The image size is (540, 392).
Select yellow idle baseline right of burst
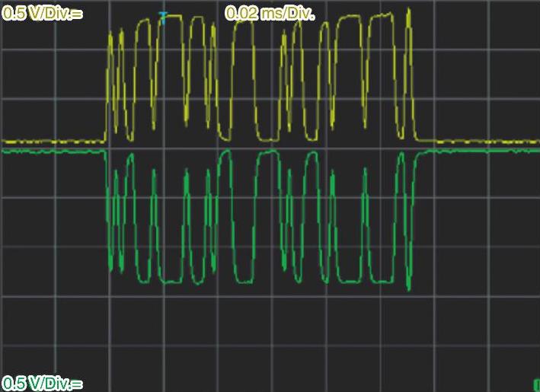tap(480, 142)
